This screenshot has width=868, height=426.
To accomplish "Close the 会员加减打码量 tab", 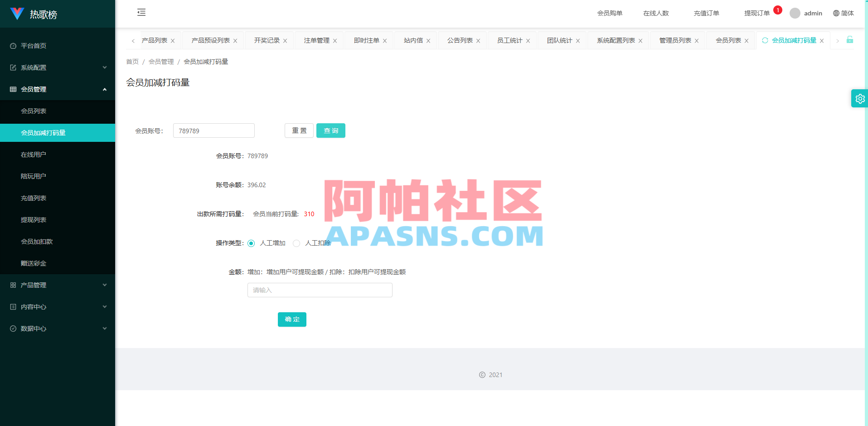I will pyautogui.click(x=822, y=41).
